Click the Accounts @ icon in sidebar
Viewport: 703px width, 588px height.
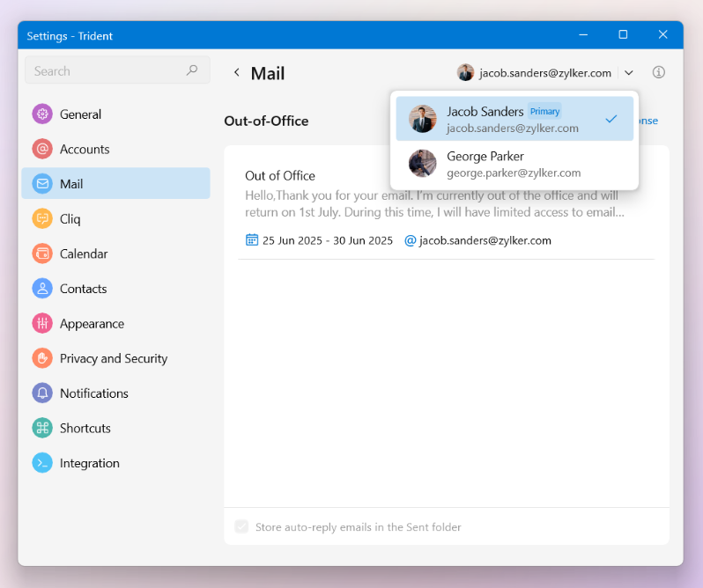[42, 149]
